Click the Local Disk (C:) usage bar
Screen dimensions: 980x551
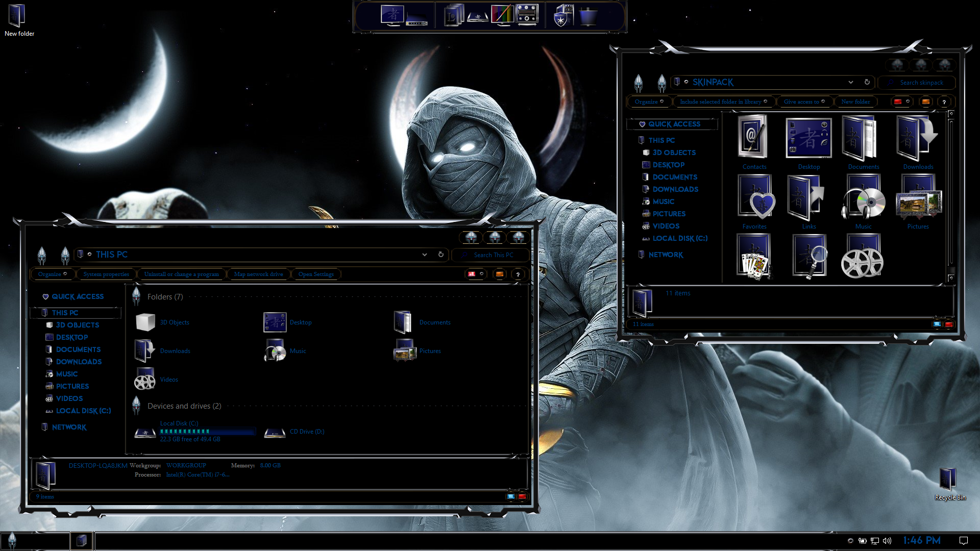tap(207, 432)
